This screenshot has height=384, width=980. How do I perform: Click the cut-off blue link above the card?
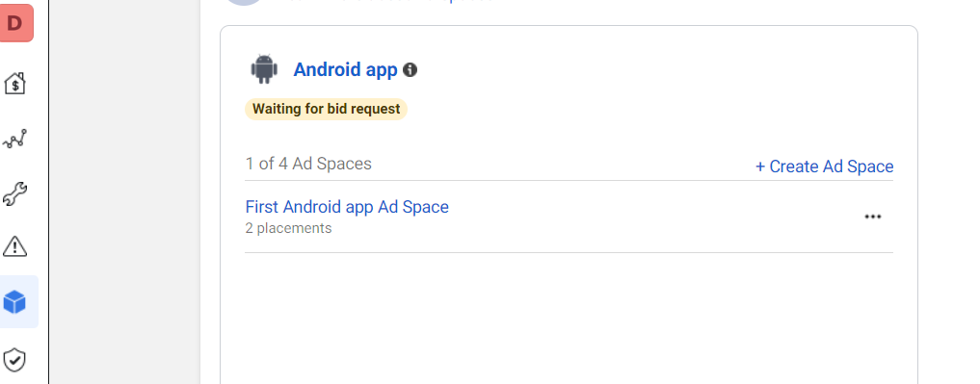387,2
